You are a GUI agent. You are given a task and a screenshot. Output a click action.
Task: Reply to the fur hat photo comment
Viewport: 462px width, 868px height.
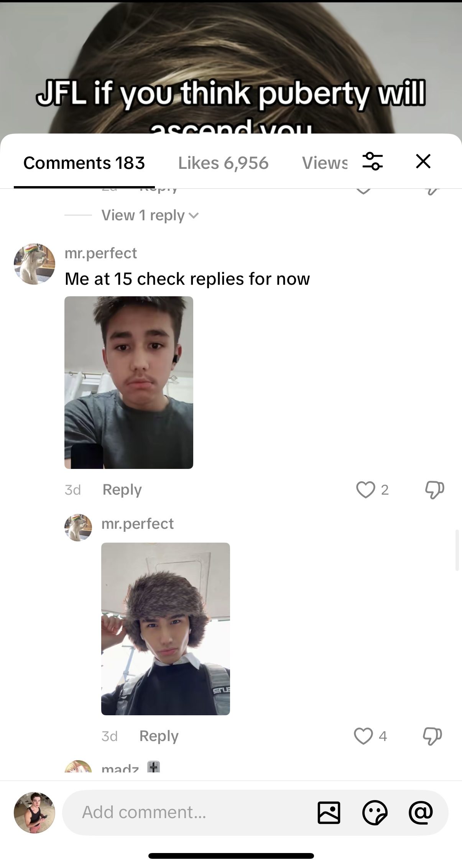(159, 736)
